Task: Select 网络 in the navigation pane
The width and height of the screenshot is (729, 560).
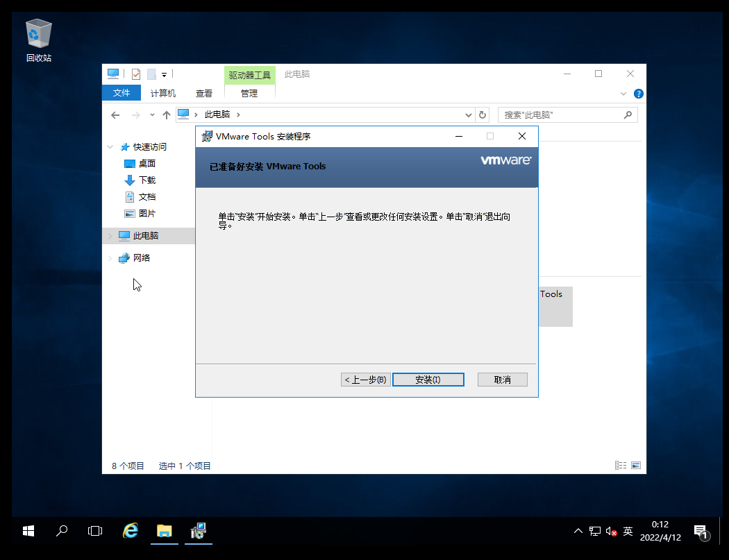Action: pos(142,258)
